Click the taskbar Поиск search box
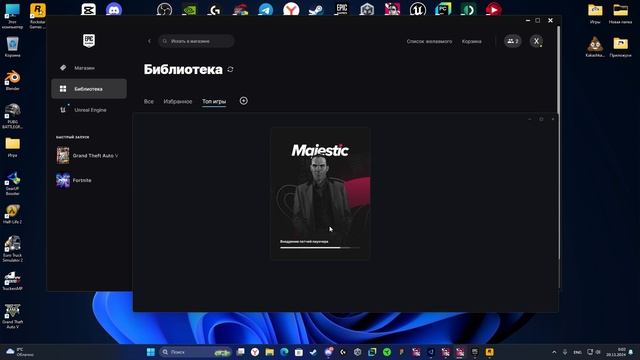 tap(196, 352)
